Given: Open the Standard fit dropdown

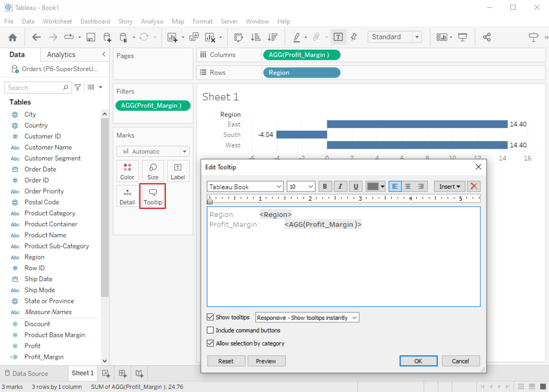Looking at the screenshot, I should [x=395, y=37].
